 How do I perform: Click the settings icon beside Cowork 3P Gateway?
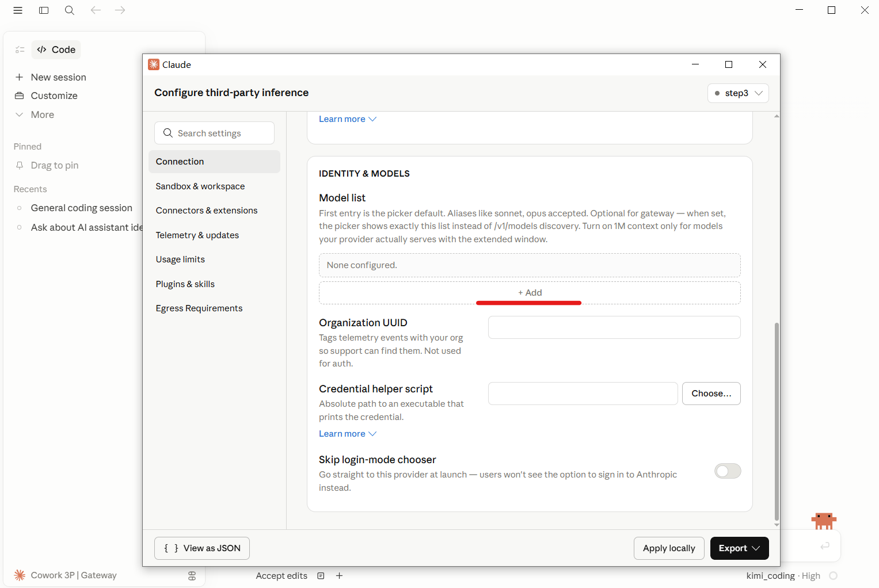[x=192, y=575]
